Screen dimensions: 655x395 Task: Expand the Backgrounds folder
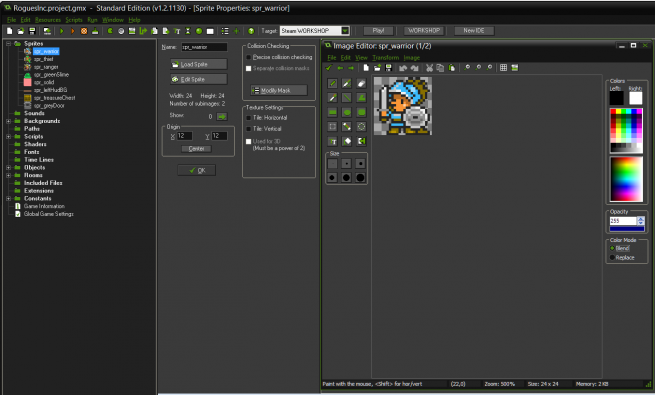8,121
